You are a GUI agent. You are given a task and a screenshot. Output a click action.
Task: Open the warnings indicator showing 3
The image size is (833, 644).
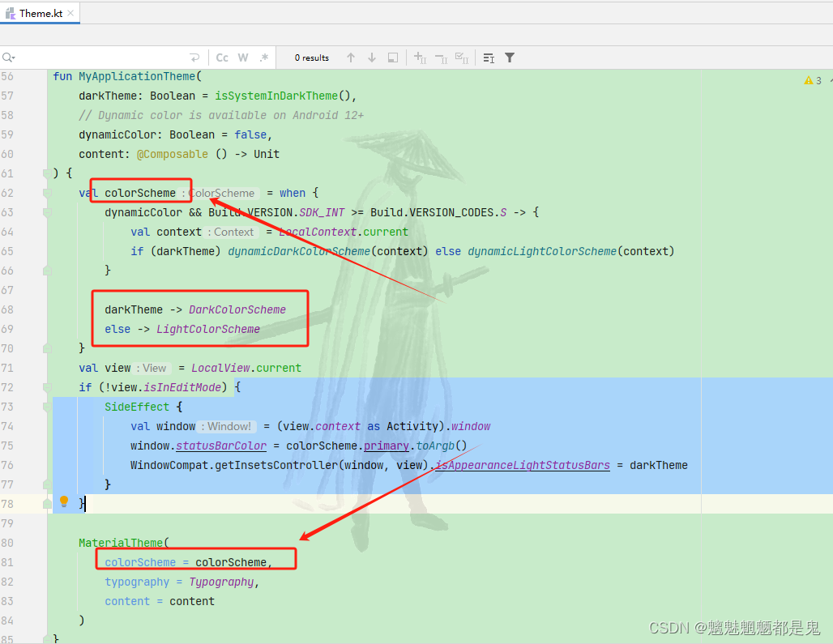click(x=813, y=80)
